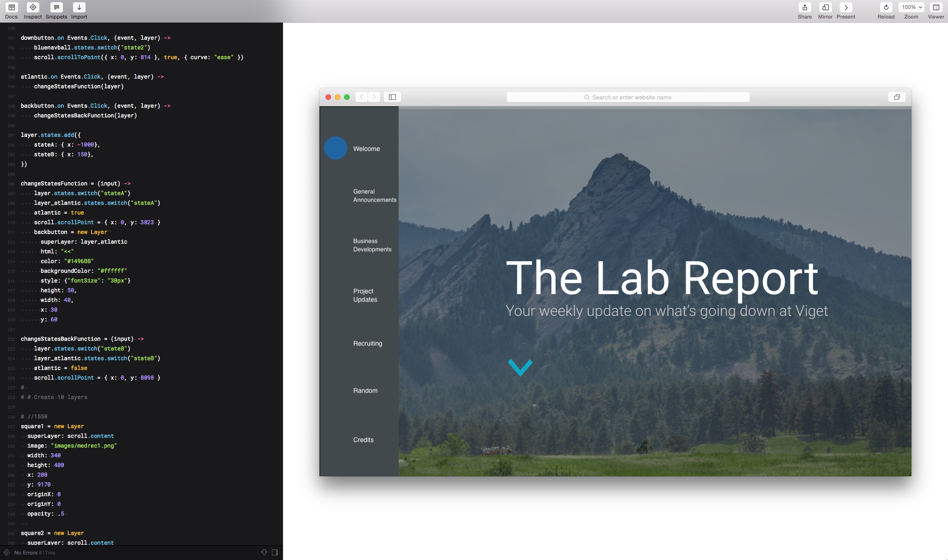The image size is (948, 560).
Task: Click the Inspect toolbar icon
Action: point(33,7)
